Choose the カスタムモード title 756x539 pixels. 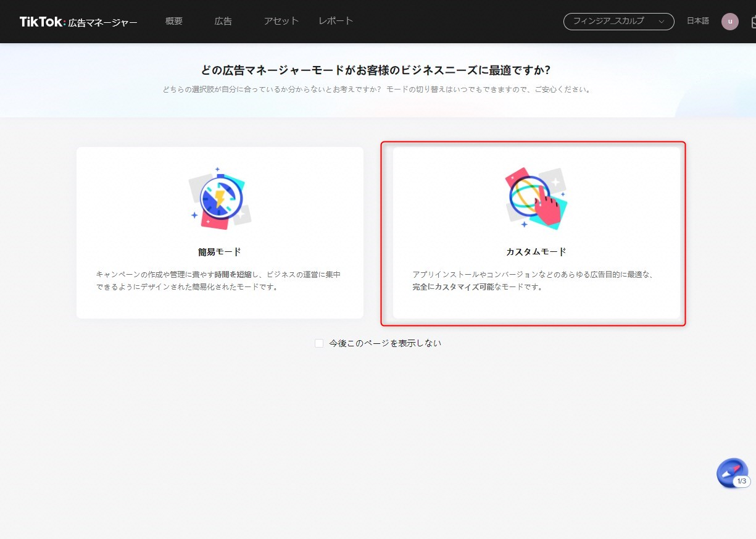pos(536,252)
